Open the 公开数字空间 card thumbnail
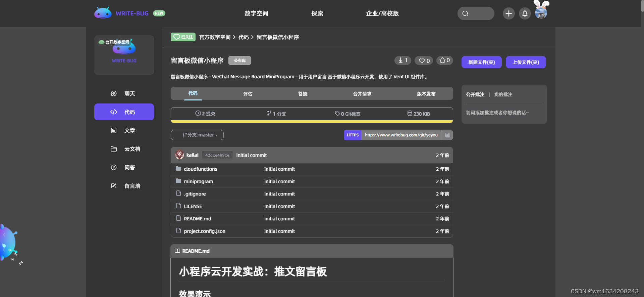 tap(124, 55)
